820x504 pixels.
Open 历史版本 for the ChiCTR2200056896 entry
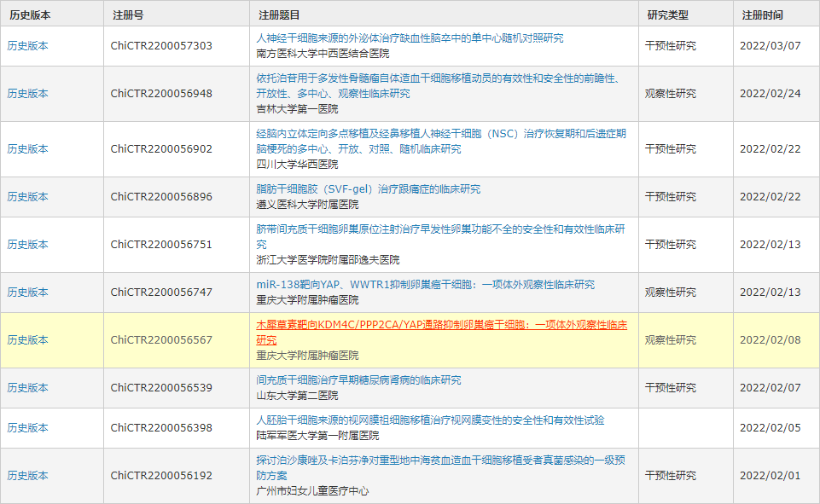click(28, 197)
